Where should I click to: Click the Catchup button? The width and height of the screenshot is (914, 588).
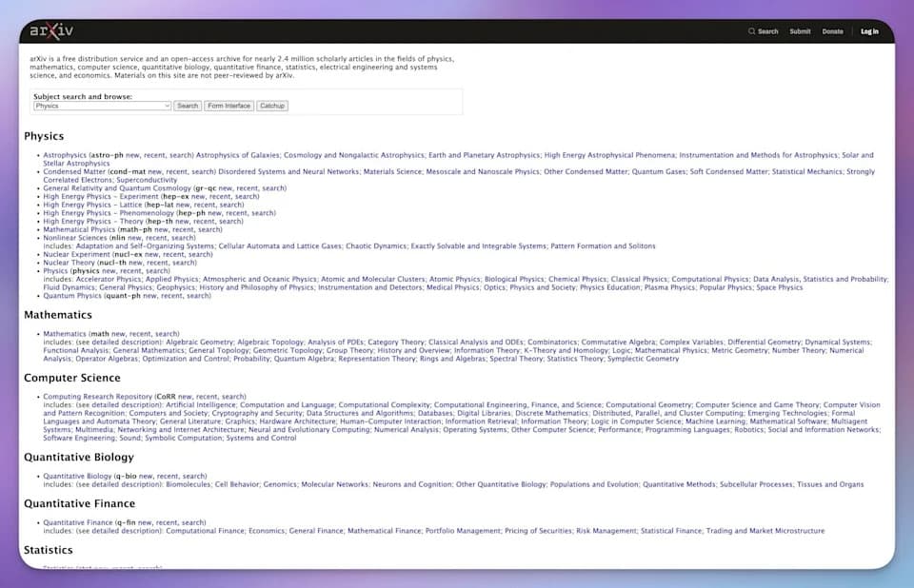[272, 106]
